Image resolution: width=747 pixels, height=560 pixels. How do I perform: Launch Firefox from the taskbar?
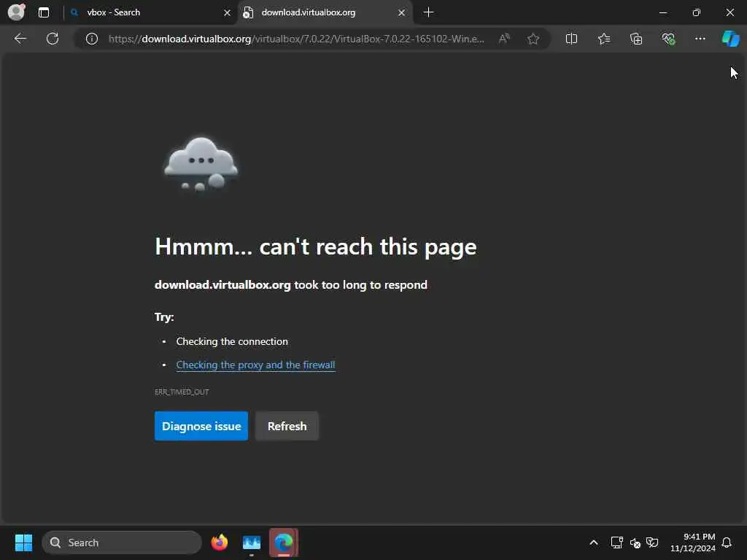click(x=219, y=542)
